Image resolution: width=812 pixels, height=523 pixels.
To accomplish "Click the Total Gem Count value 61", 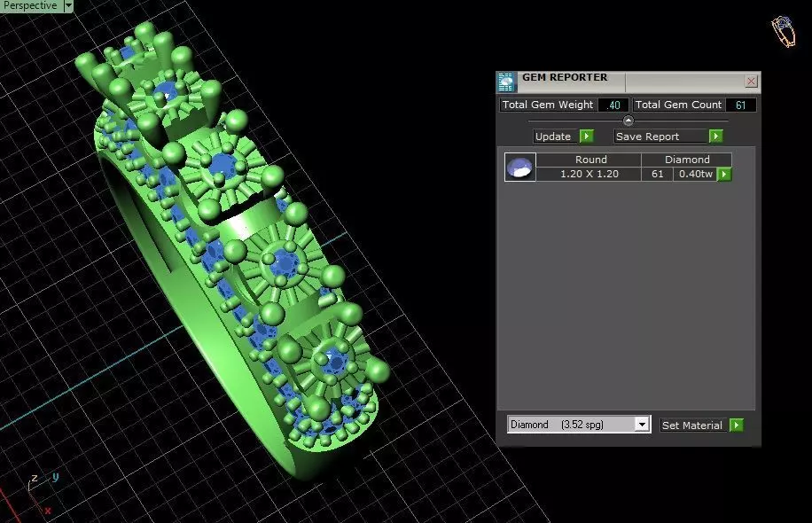I will tap(740, 105).
